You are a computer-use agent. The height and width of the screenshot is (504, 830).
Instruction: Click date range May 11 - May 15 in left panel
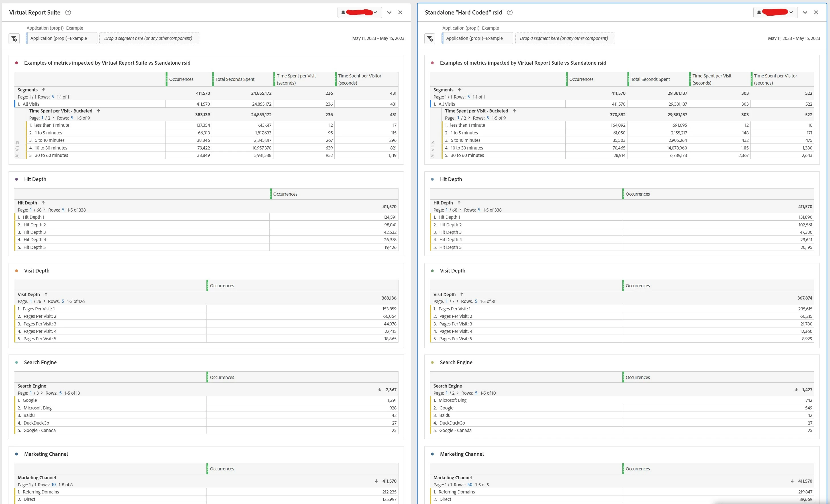point(378,38)
